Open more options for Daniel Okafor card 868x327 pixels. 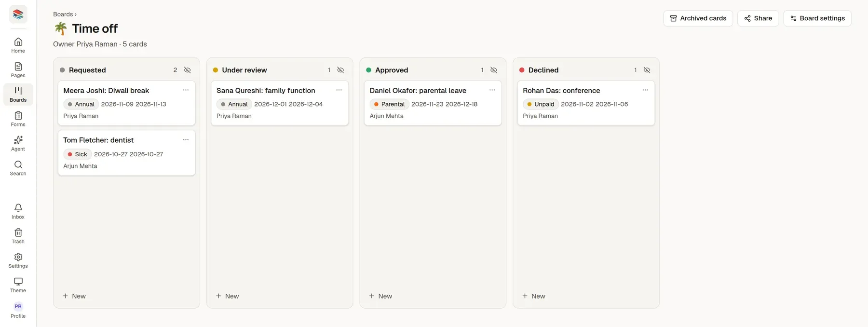pos(492,90)
